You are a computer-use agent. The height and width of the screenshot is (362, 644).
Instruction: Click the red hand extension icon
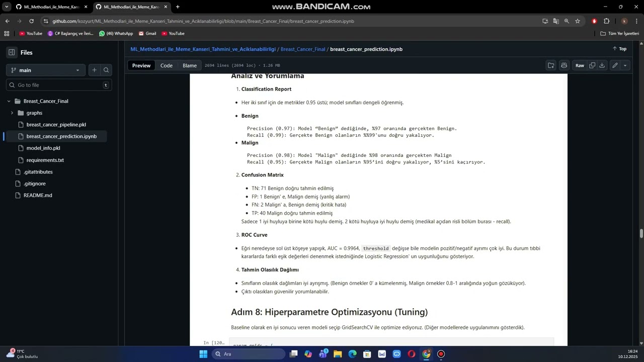coord(594,21)
